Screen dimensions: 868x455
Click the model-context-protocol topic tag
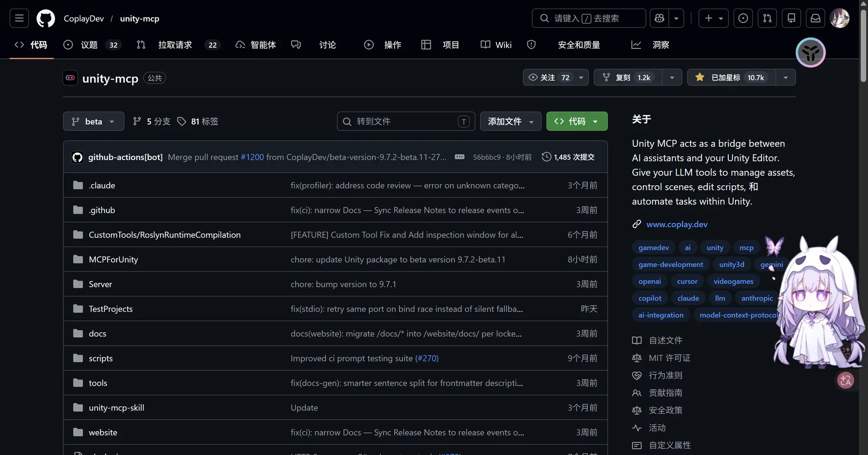point(739,315)
